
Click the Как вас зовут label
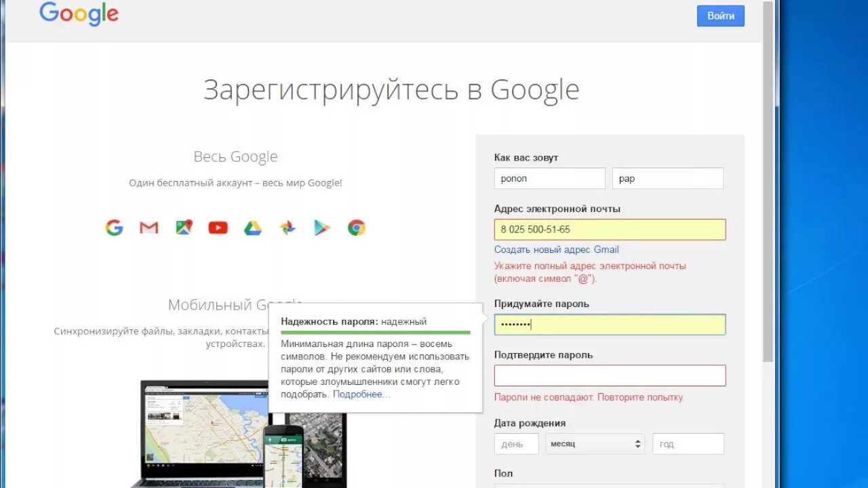tap(526, 158)
